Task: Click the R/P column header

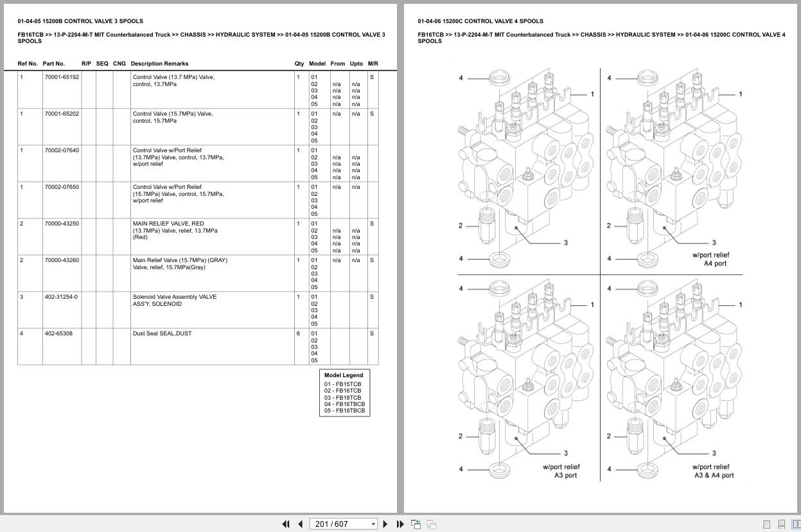Action: point(86,64)
